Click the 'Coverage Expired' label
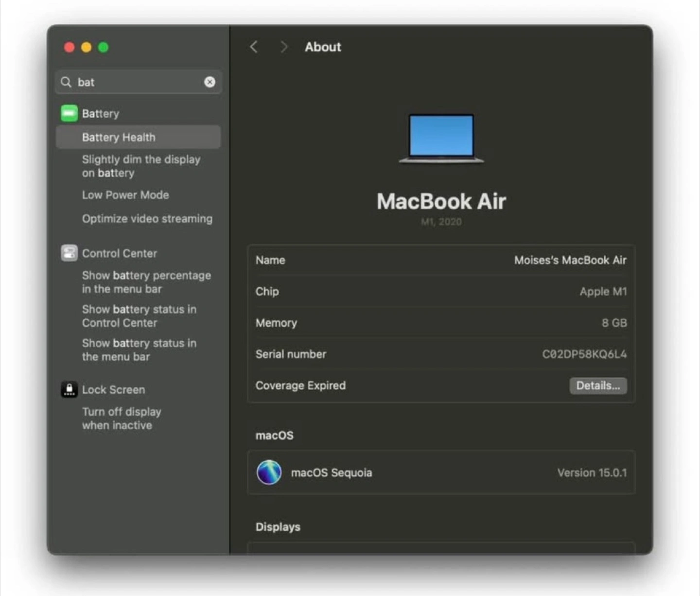The height and width of the screenshot is (596, 700). pos(300,386)
